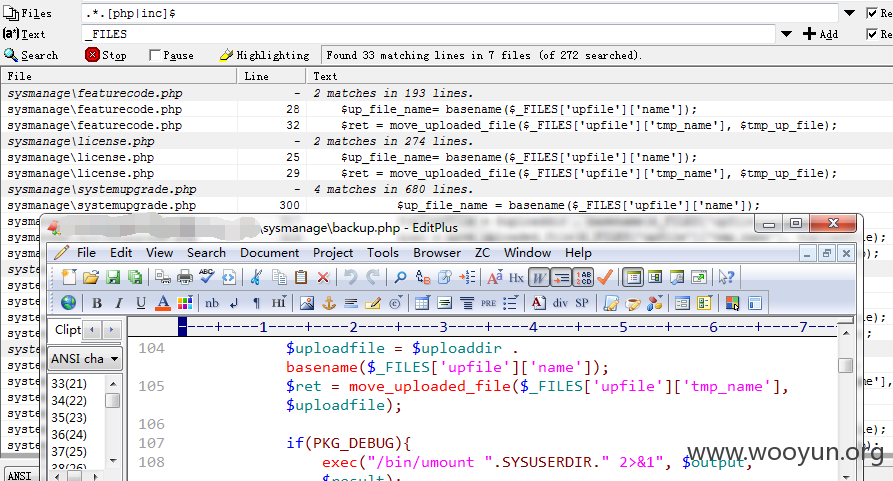
Task: Click the Highlighting button
Action: point(265,55)
